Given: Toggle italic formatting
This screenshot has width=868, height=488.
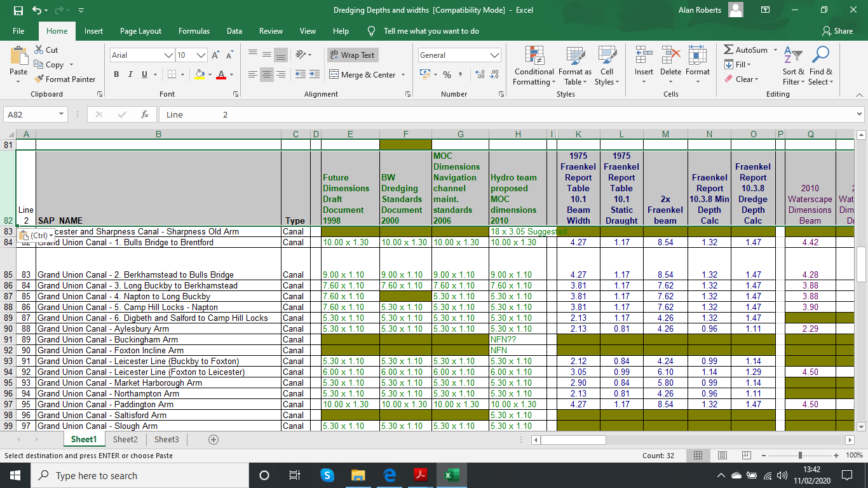Looking at the screenshot, I should [130, 74].
